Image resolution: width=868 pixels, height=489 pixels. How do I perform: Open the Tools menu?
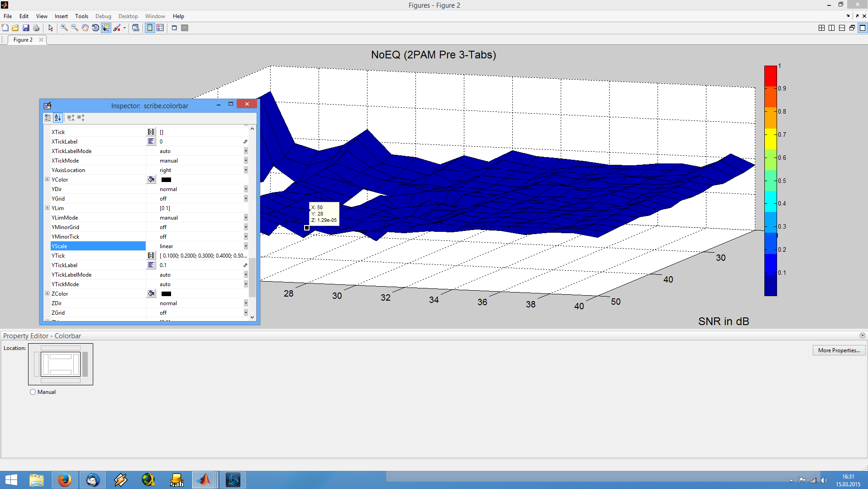(81, 16)
